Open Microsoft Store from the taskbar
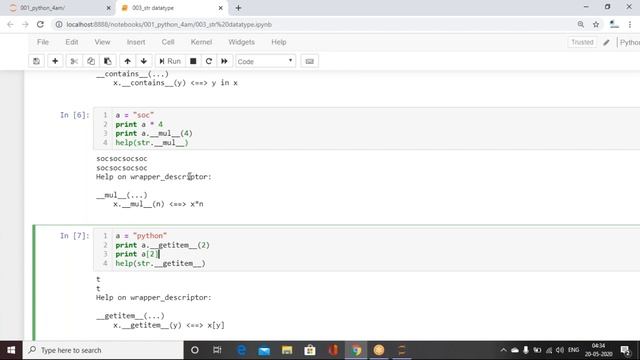This screenshot has width=640, height=360. pyautogui.click(x=310, y=350)
